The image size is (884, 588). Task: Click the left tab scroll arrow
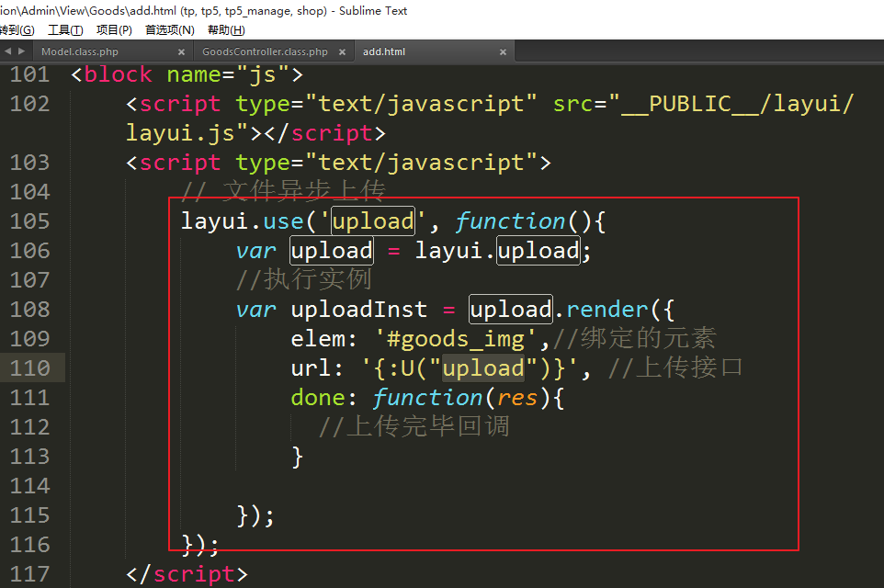point(8,51)
